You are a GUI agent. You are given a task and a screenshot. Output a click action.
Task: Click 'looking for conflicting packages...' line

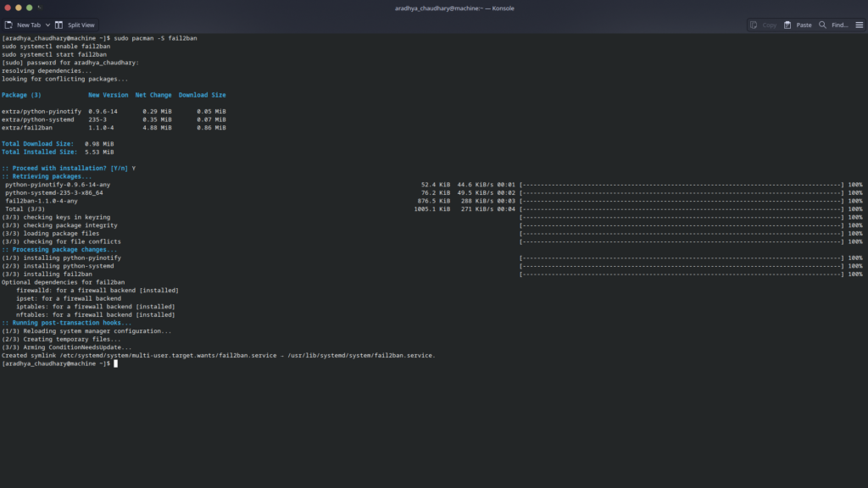click(64, 79)
